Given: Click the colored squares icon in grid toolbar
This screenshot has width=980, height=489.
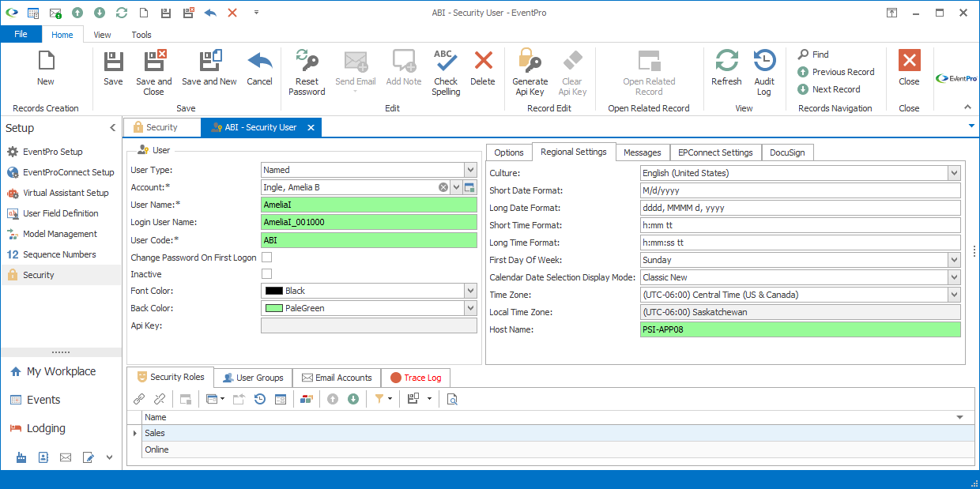Looking at the screenshot, I should point(305,399).
